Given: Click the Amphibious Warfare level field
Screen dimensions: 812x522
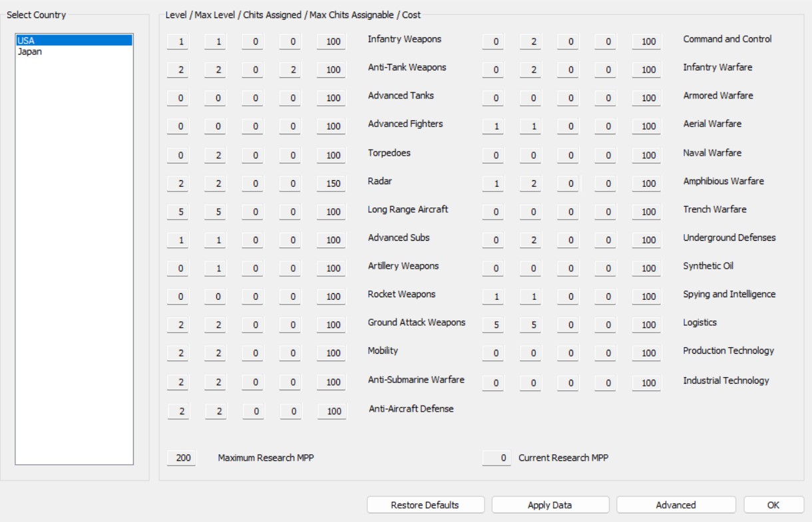Looking at the screenshot, I should [x=496, y=184].
